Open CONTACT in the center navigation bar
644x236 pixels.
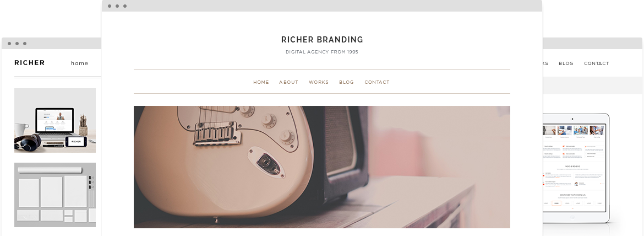click(x=376, y=82)
